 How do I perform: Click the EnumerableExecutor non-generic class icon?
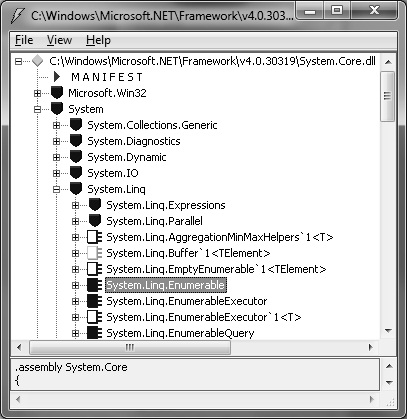click(95, 301)
